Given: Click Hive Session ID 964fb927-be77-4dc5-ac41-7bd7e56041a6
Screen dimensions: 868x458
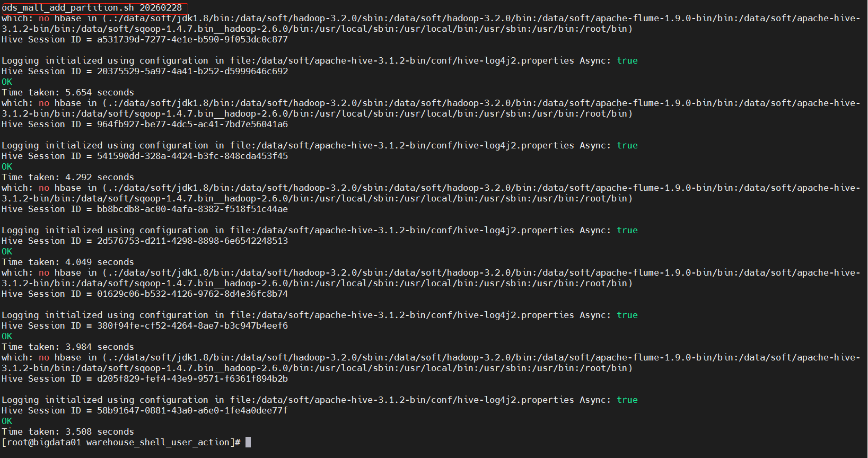Looking at the screenshot, I should tap(145, 124).
